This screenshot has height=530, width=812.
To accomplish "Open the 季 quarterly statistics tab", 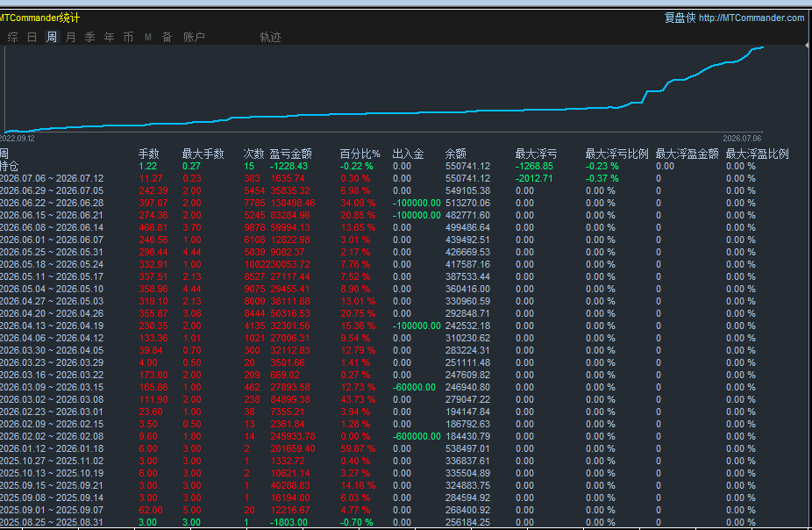I will pyautogui.click(x=89, y=37).
